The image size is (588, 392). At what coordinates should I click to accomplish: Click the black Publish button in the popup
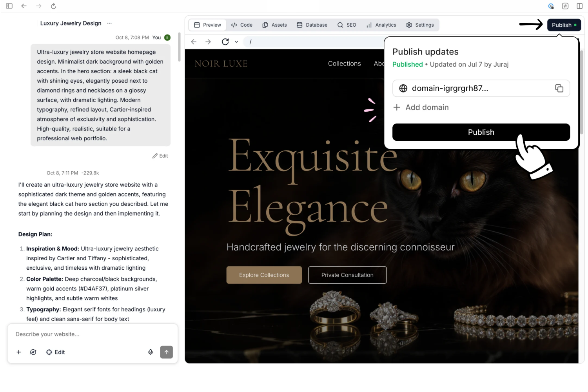pos(481,132)
